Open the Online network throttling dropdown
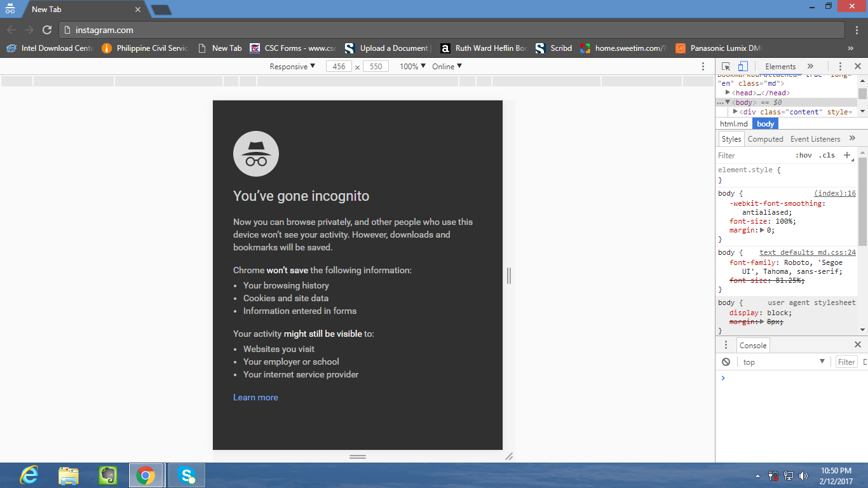The width and height of the screenshot is (868, 488). (447, 66)
